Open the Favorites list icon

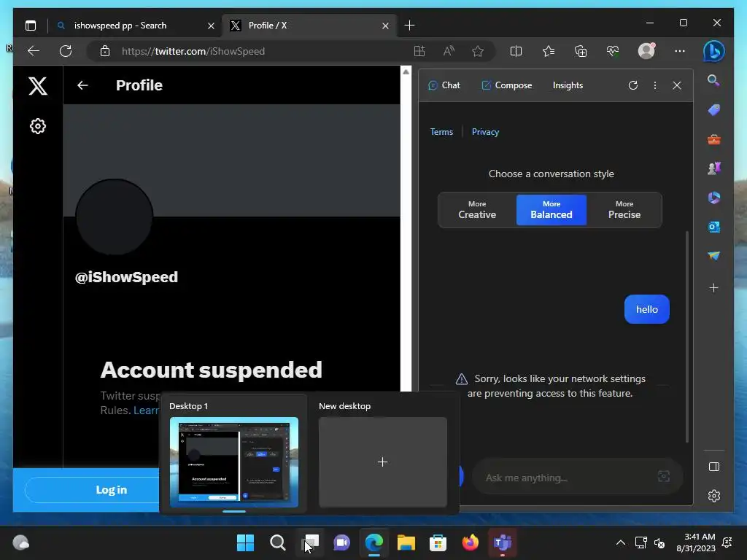[x=549, y=51]
